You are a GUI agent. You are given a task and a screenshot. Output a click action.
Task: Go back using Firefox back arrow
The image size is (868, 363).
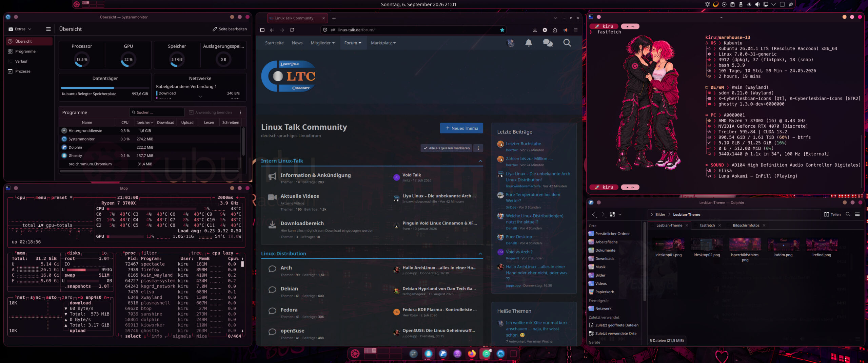[x=272, y=30]
